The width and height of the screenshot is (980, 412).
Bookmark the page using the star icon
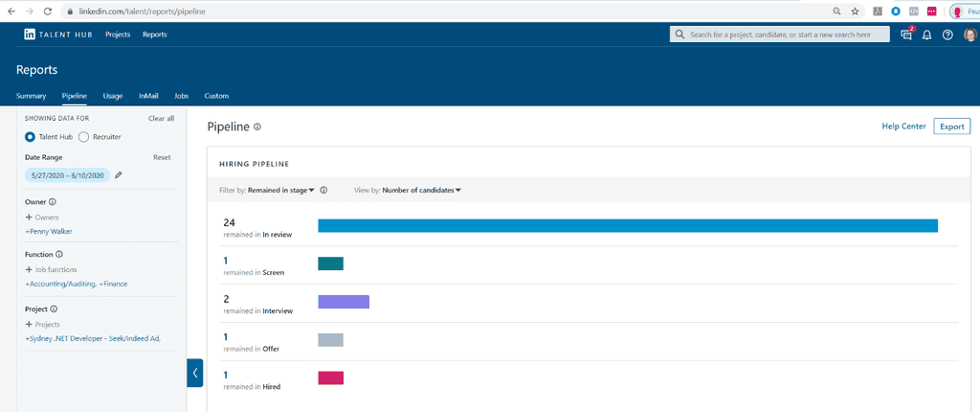(855, 11)
